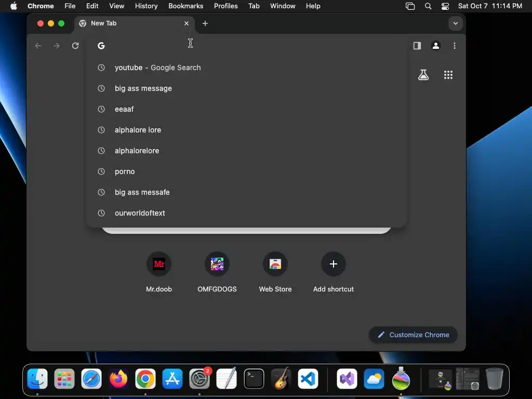Open Spotlight search in the menu bar
Viewport: 532px width, 399px height.
pos(428,6)
